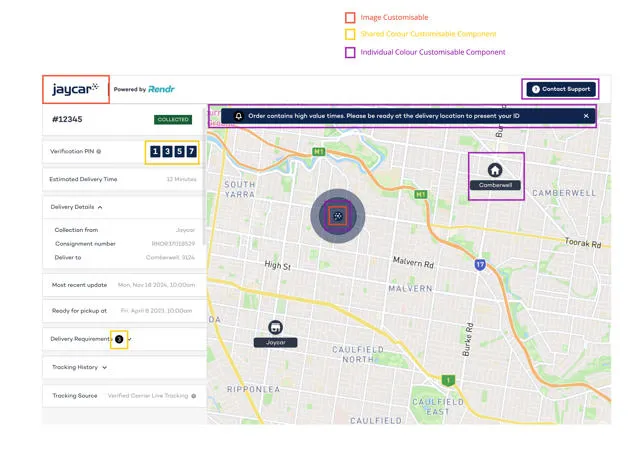
Task: Click the Jaycar logo
Action: 76,89
